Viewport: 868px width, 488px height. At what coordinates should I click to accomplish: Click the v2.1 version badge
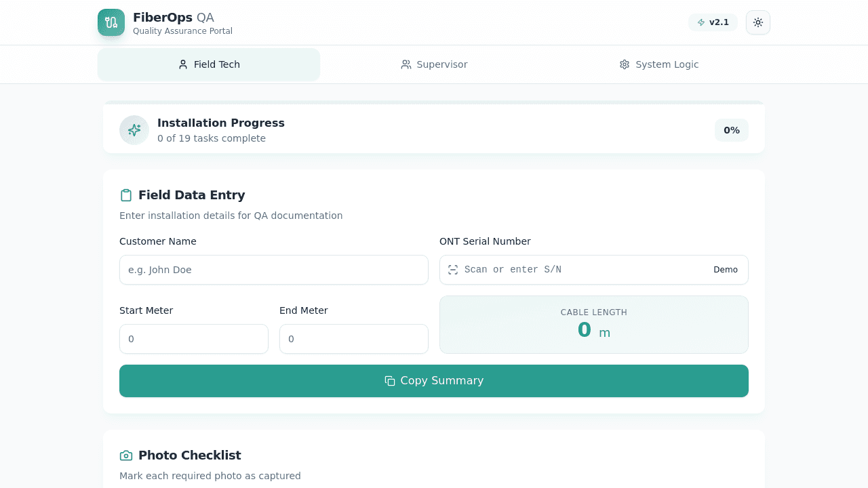[713, 22]
